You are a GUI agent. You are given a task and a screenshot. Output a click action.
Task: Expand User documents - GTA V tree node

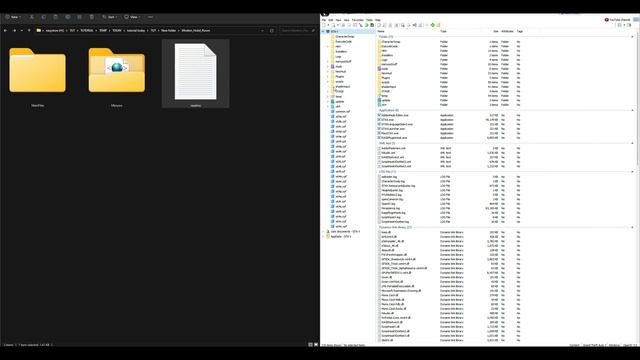pos(323,231)
